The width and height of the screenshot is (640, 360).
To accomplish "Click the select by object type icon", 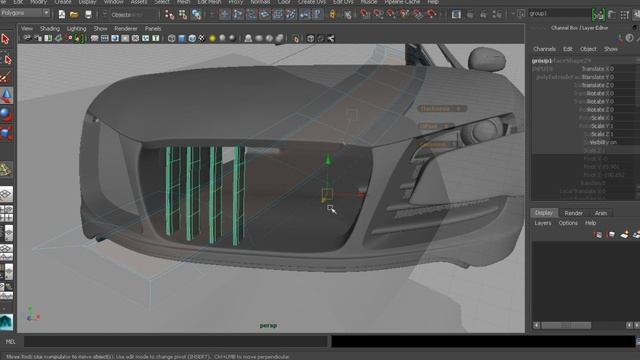I will coord(182,15).
